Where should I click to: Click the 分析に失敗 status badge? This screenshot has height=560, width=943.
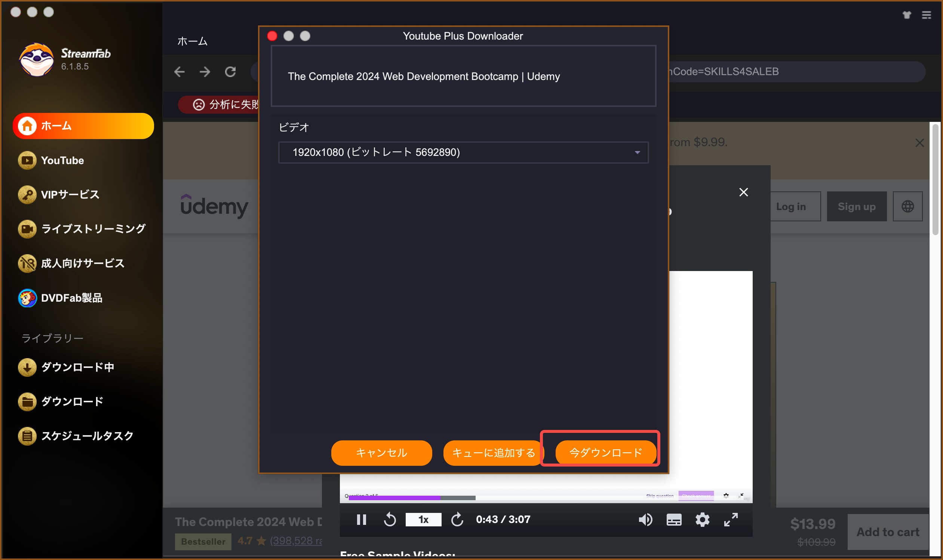(x=219, y=104)
